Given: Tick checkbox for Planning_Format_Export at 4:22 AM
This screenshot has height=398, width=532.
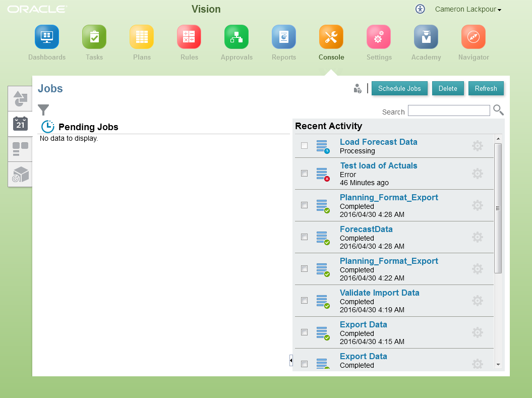Looking at the screenshot, I should [305, 269].
